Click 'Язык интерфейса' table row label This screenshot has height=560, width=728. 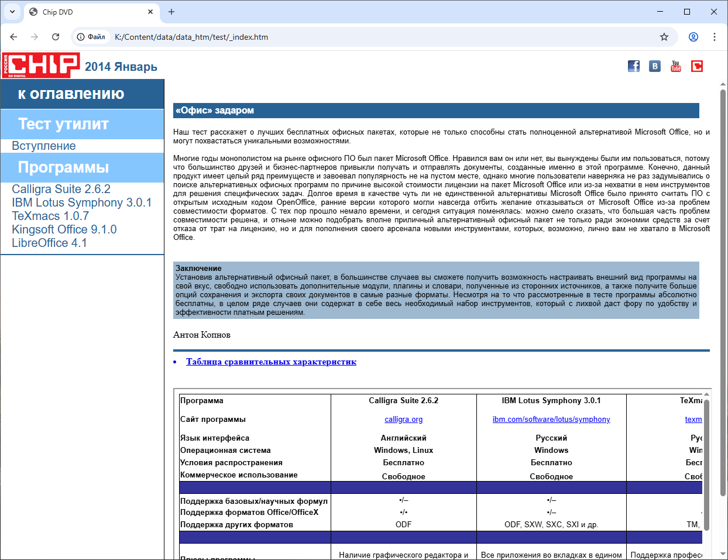pos(215,438)
